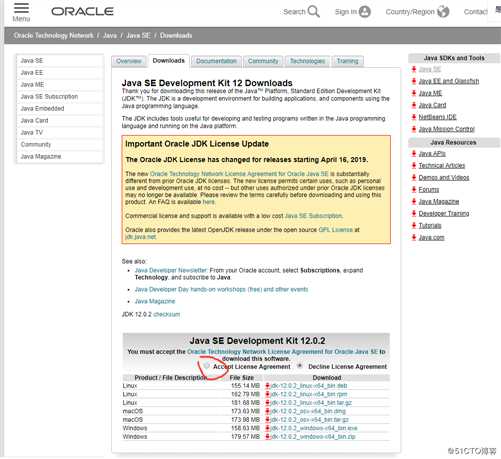501x459 pixels.
Task: Download jdk-12.0.2_osx-x64_bin.dmg file link
Action: point(308,411)
